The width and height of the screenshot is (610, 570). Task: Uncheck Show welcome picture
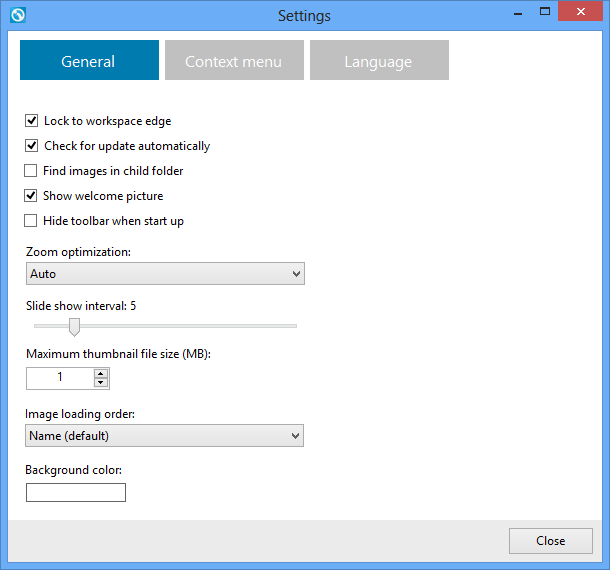pyautogui.click(x=31, y=195)
